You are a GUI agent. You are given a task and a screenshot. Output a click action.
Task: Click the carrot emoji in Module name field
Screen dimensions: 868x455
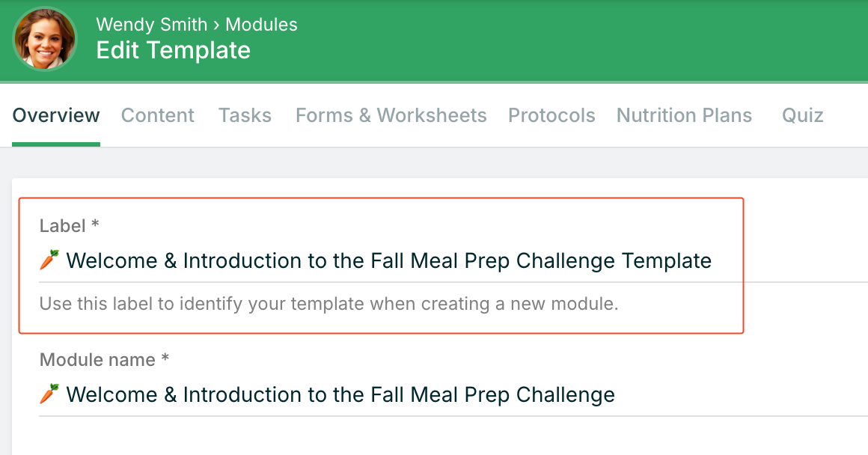pyautogui.click(x=49, y=394)
